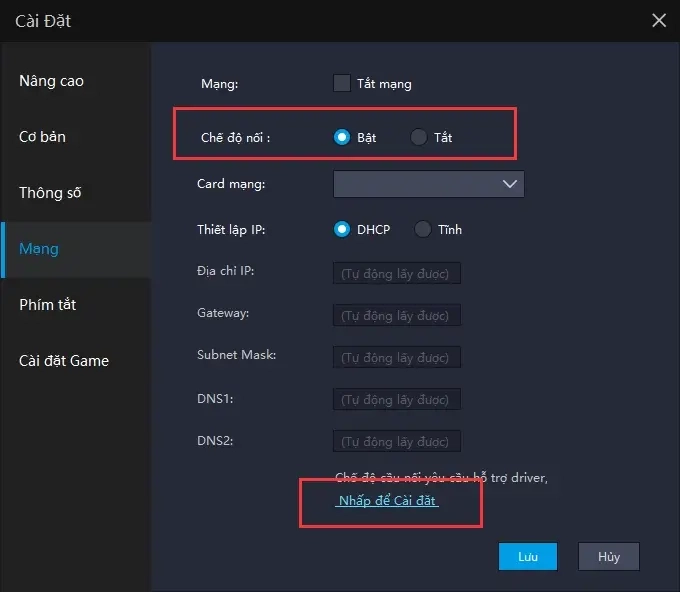Screen dimensions: 680x592
Task: Select Bật for Chế độ nối
Action: [x=342, y=137]
